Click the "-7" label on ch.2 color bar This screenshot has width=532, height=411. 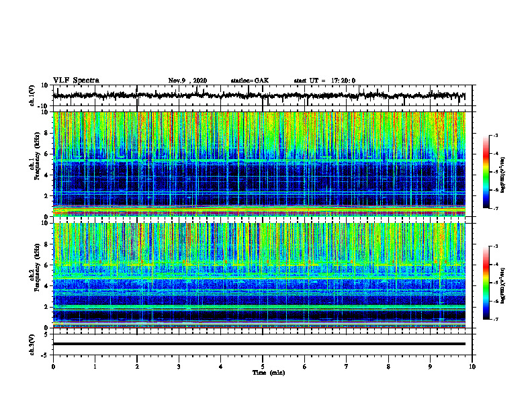[x=496, y=320]
